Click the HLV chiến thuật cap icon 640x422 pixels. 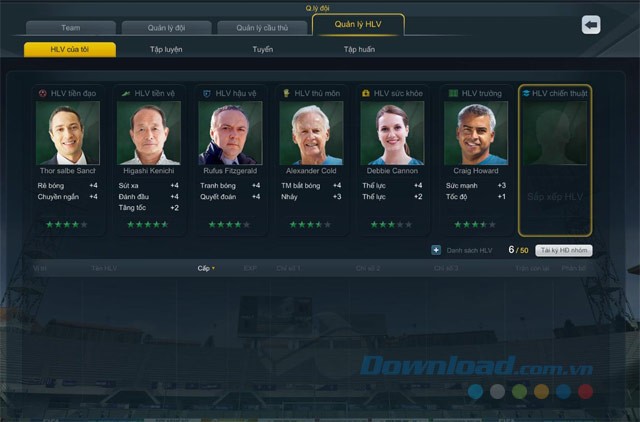526,93
